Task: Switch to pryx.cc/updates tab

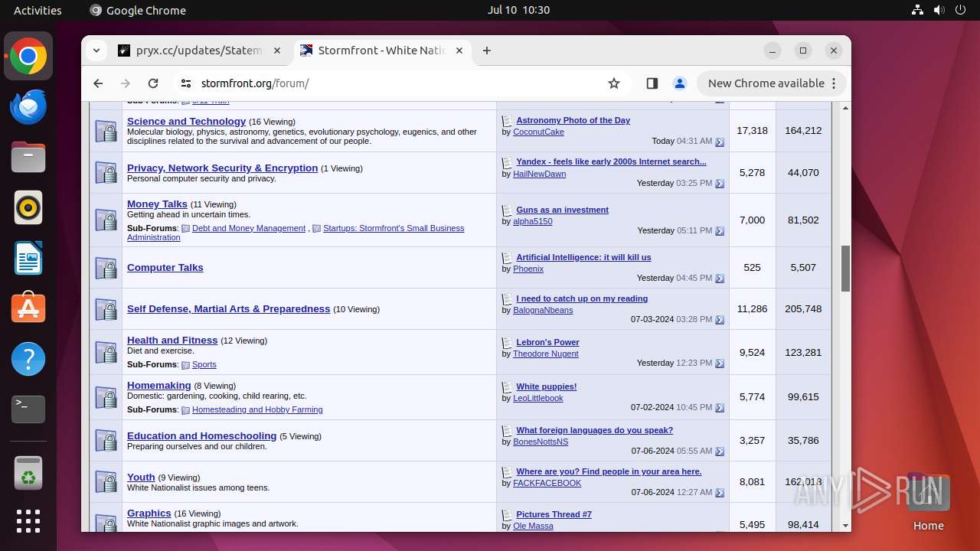Action: tap(200, 51)
